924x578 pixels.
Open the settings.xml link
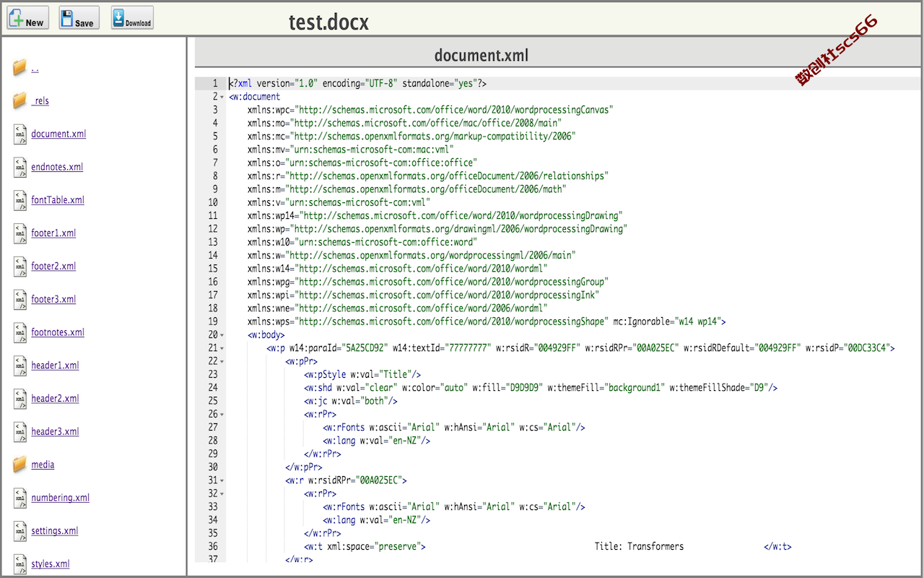[55, 531]
